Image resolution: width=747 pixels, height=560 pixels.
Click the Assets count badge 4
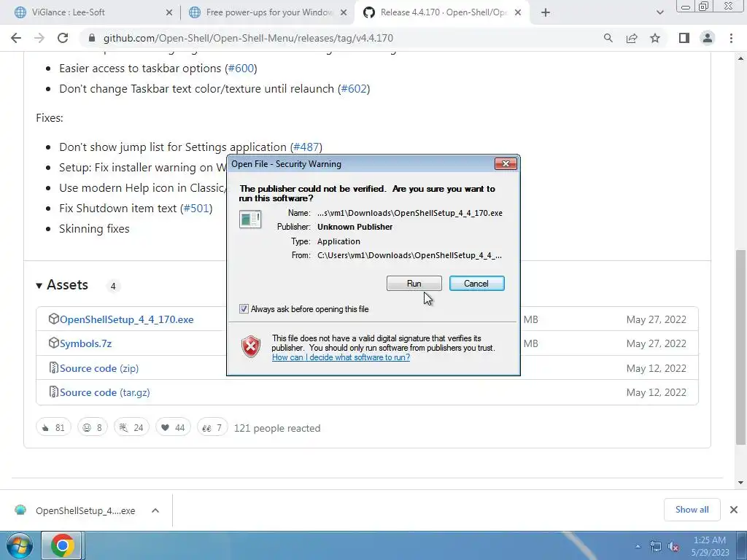click(x=113, y=286)
